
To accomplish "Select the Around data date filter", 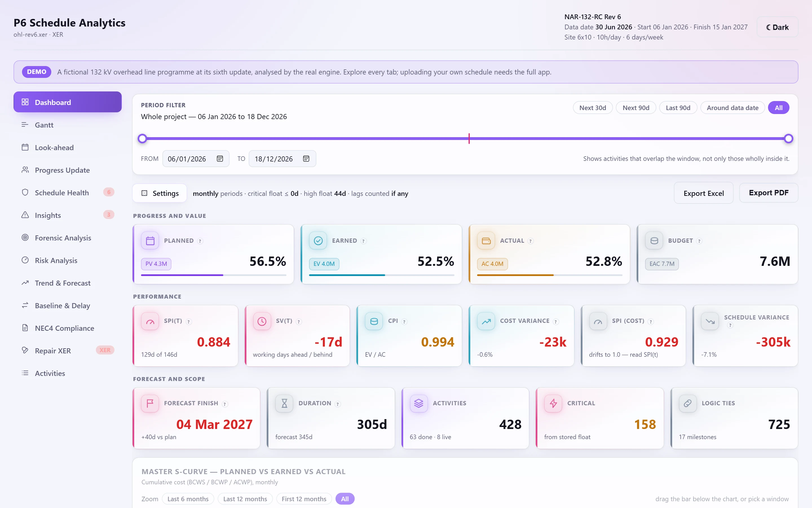I will click(732, 108).
